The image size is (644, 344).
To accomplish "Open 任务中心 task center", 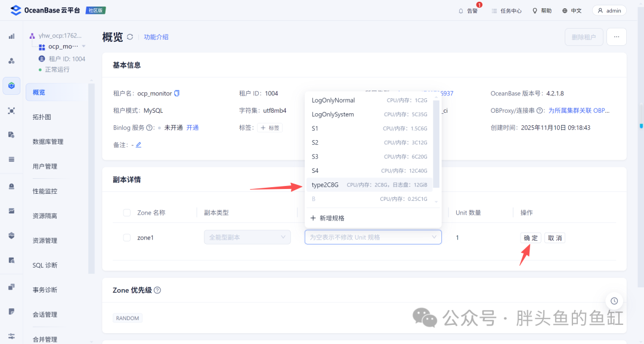I will 506,11.
